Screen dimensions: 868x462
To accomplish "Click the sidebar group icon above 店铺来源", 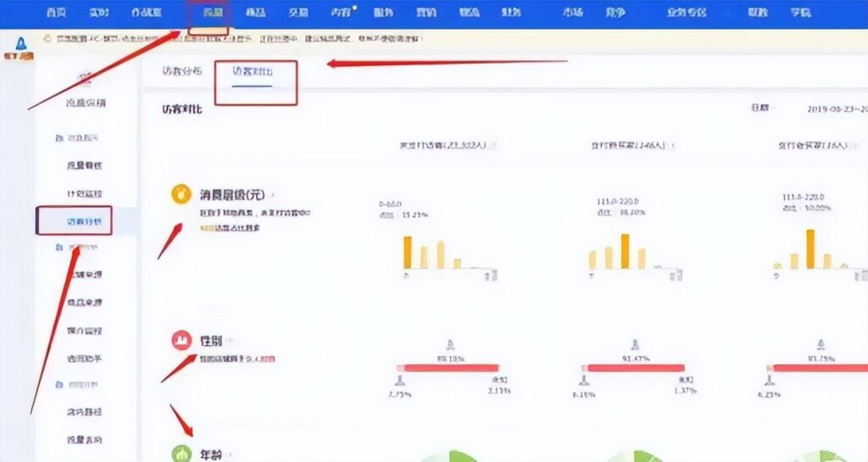I will click(60, 248).
